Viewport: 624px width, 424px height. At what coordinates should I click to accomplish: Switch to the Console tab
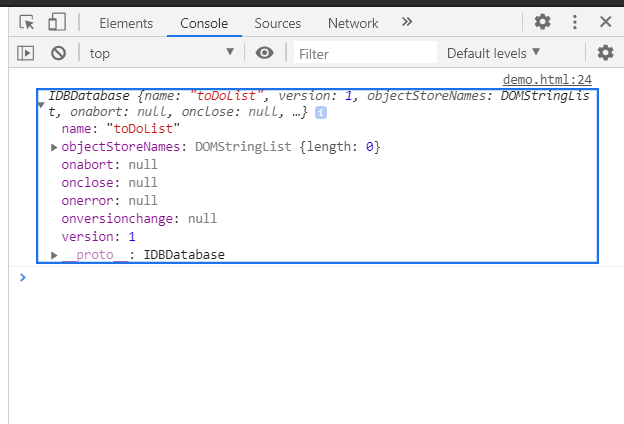(204, 23)
